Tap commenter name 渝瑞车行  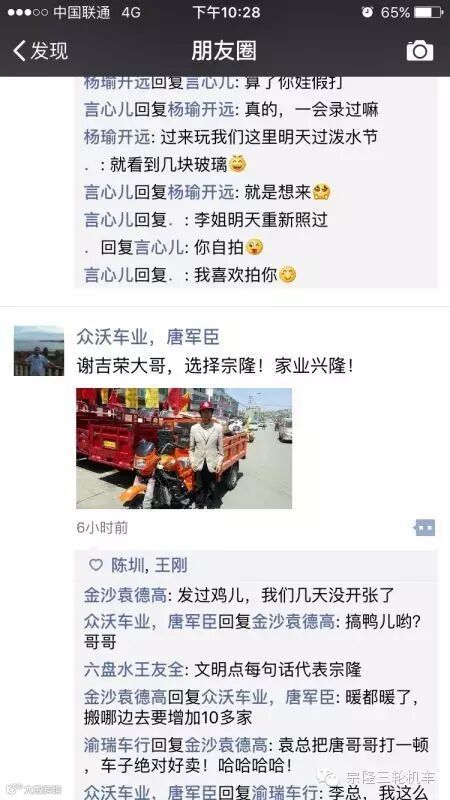(117, 745)
